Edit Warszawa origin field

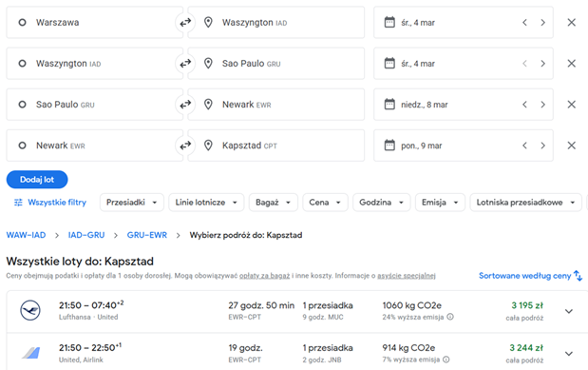point(94,23)
